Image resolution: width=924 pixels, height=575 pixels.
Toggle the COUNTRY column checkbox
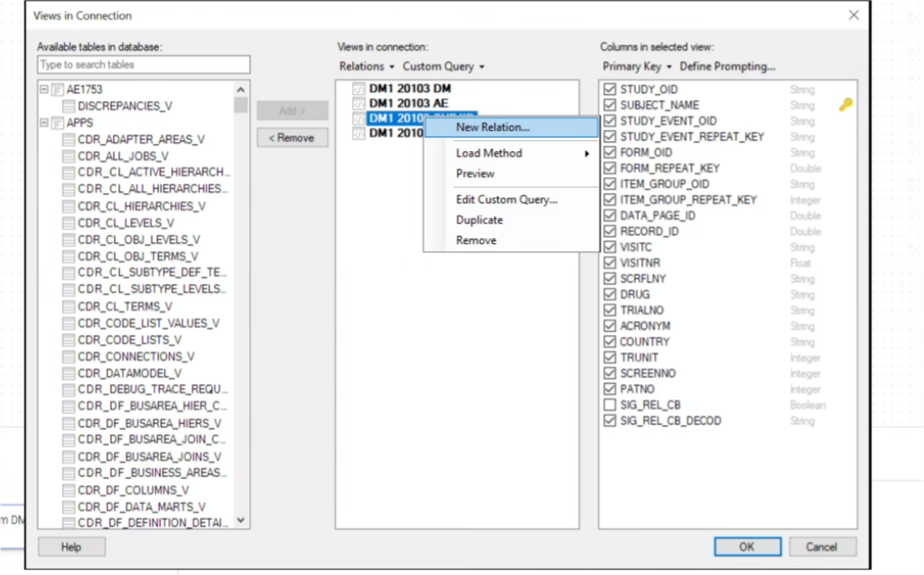tap(610, 342)
